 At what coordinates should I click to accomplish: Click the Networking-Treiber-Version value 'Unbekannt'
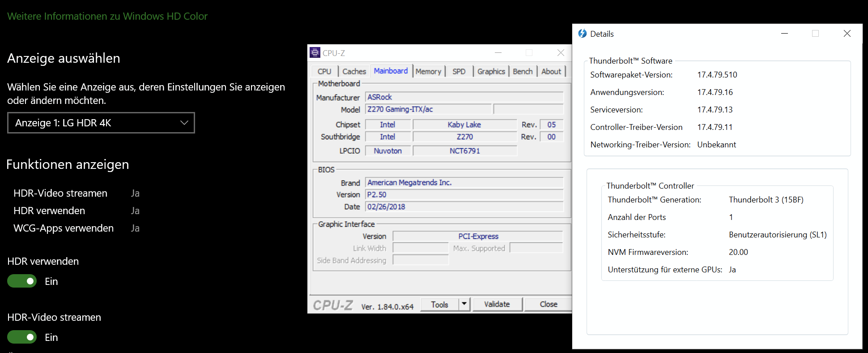click(x=716, y=145)
